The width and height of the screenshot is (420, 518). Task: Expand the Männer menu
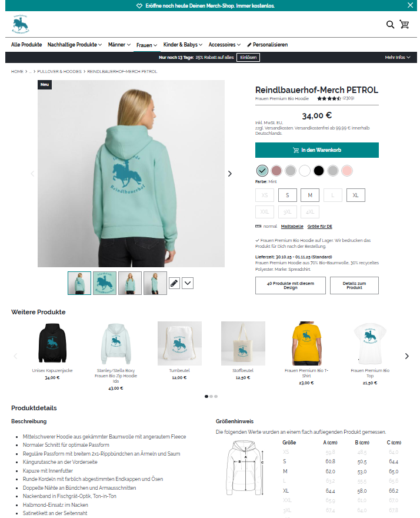119,45
